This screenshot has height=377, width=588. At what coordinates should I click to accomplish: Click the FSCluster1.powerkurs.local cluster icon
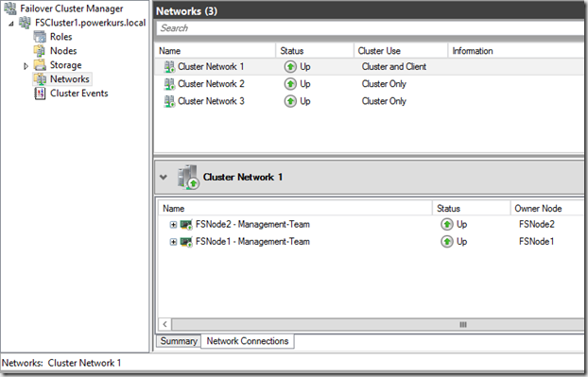(x=25, y=23)
